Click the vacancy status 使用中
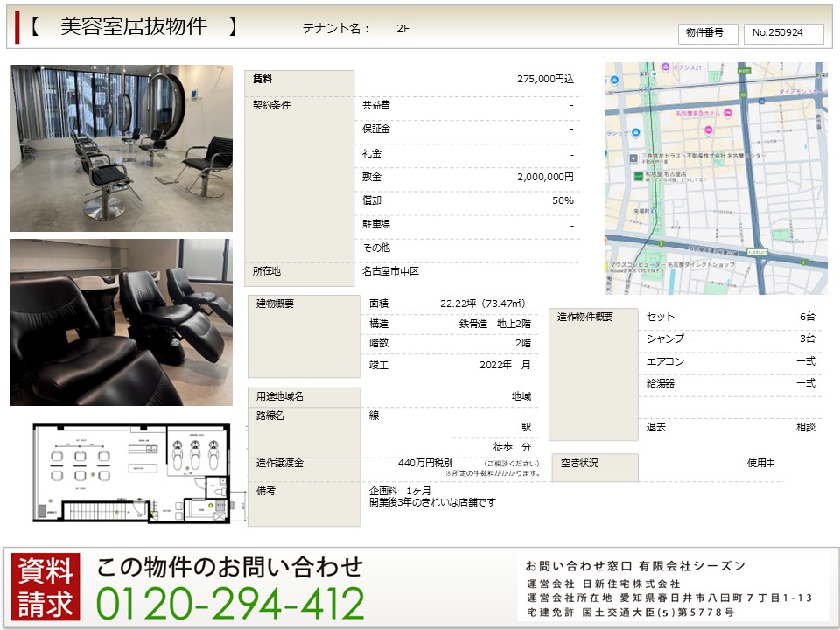 point(760,464)
